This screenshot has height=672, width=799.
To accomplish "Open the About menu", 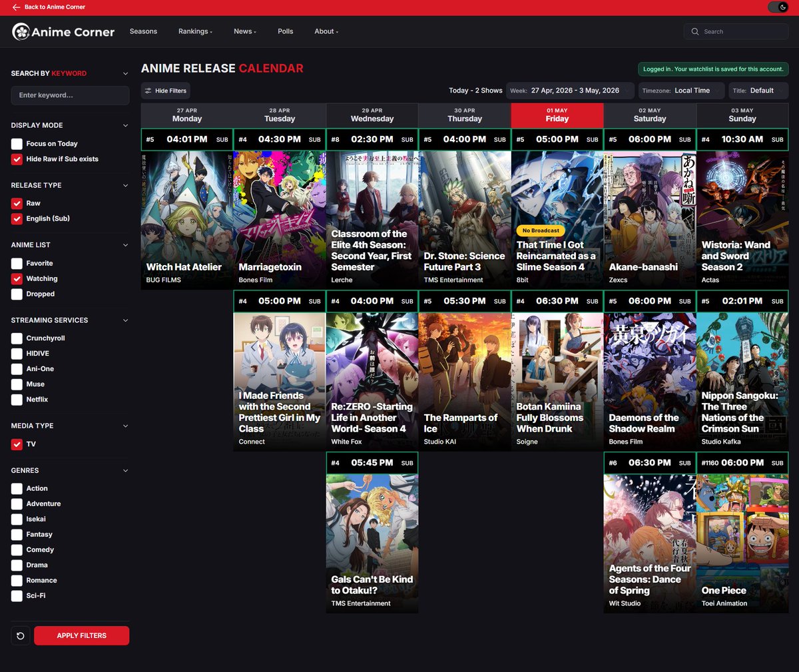I will [x=326, y=31].
